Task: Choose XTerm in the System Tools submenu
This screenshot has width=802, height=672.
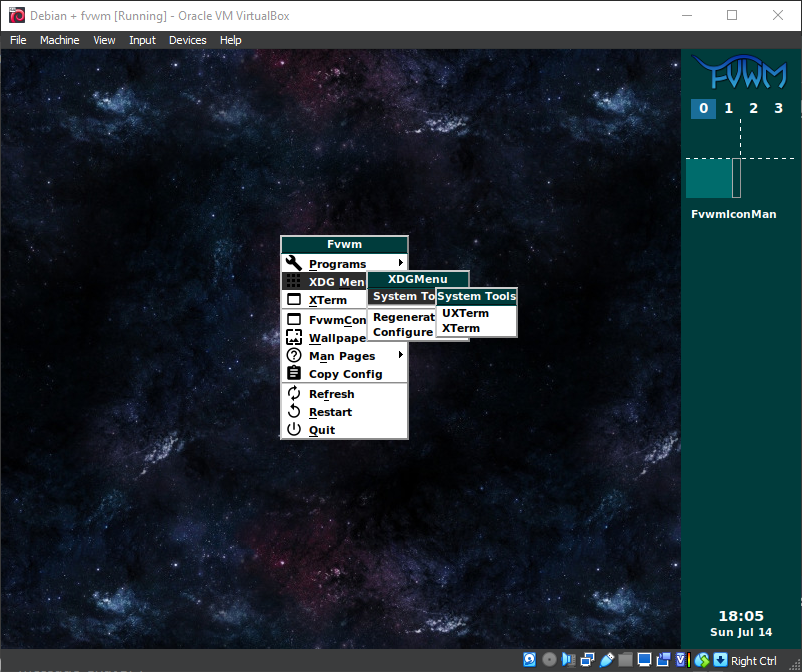Action: click(461, 328)
